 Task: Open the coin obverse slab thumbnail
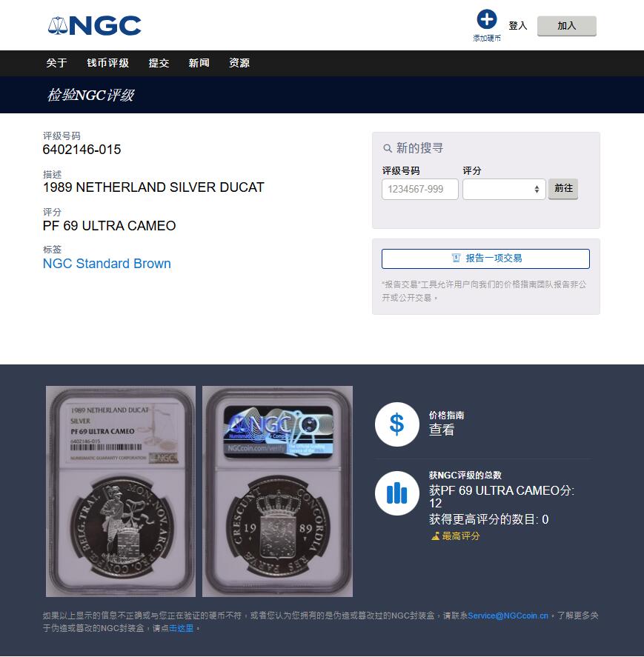point(121,491)
